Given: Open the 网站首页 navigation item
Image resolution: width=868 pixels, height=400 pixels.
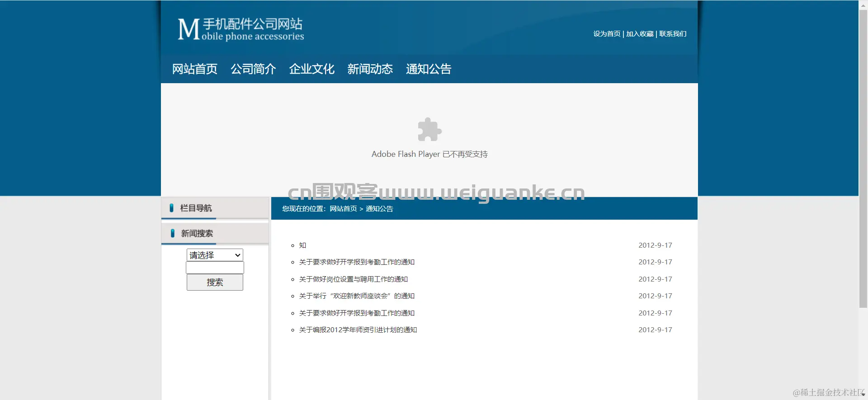Looking at the screenshot, I should 195,69.
